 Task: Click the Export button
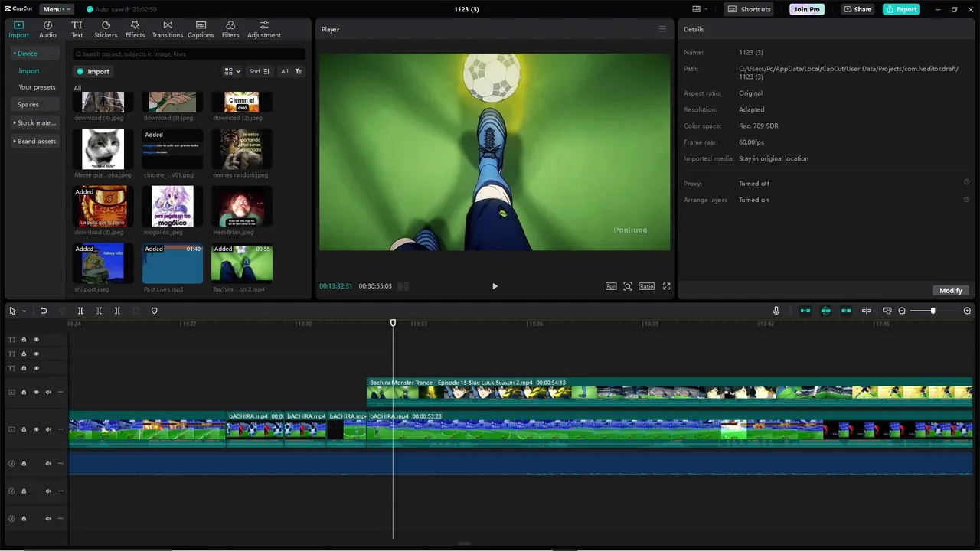pyautogui.click(x=901, y=9)
